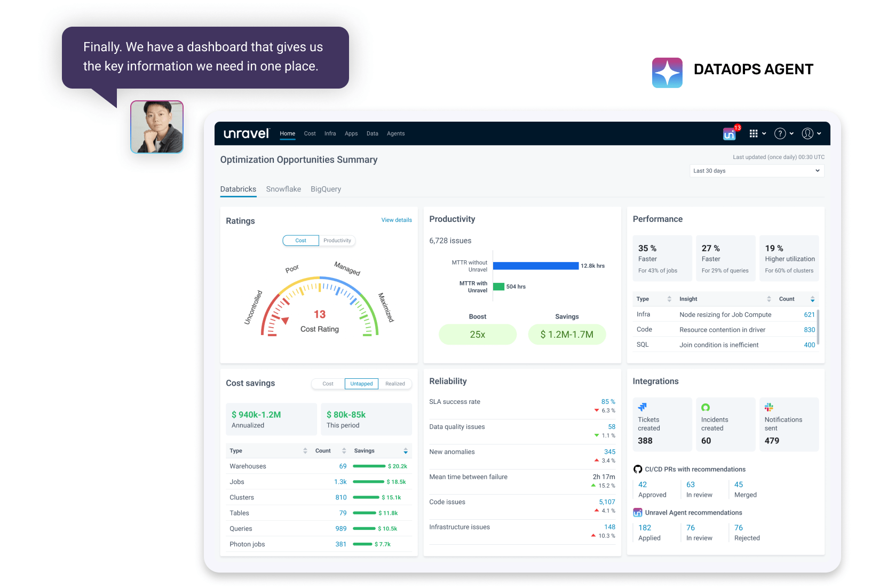The height and width of the screenshot is (588, 887).
Task: Click the GitHub icon next to CI/CD PRs
Action: point(638,469)
